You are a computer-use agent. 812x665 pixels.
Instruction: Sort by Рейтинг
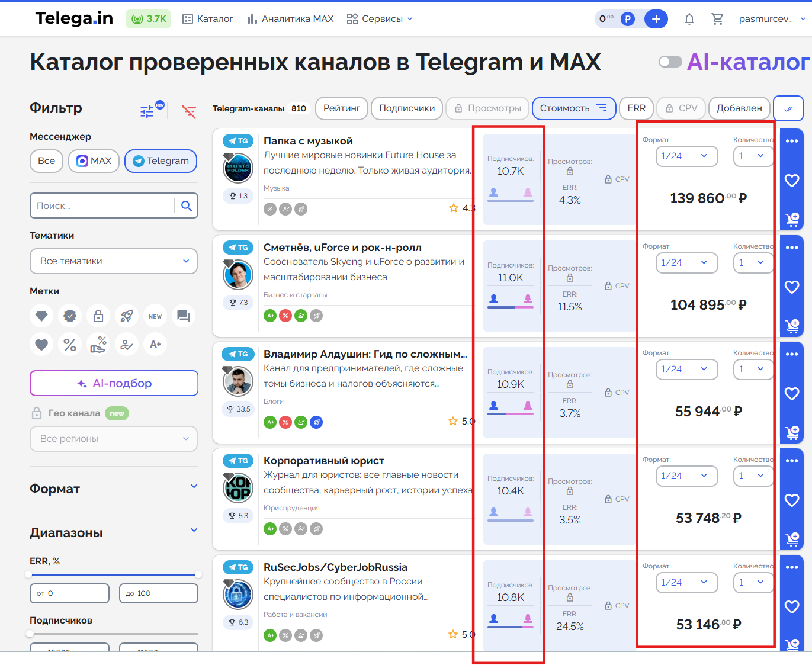pos(342,108)
